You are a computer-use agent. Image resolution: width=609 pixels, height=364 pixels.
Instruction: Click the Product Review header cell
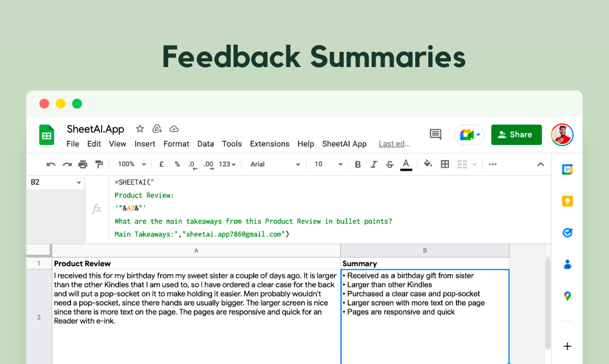point(196,263)
